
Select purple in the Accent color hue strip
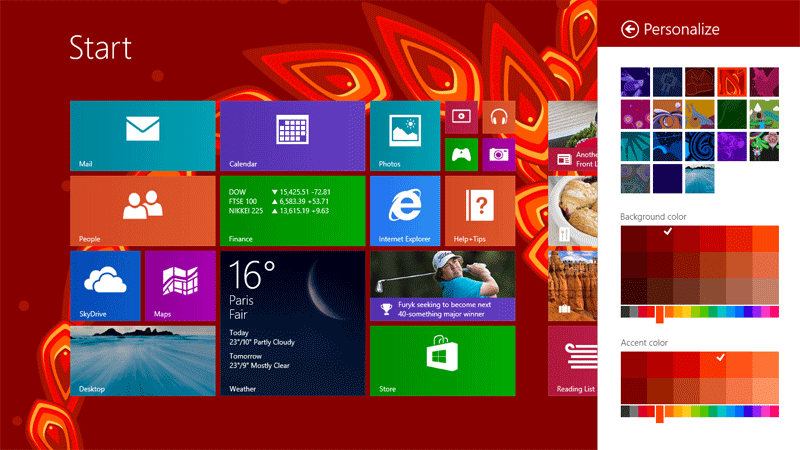(757, 411)
